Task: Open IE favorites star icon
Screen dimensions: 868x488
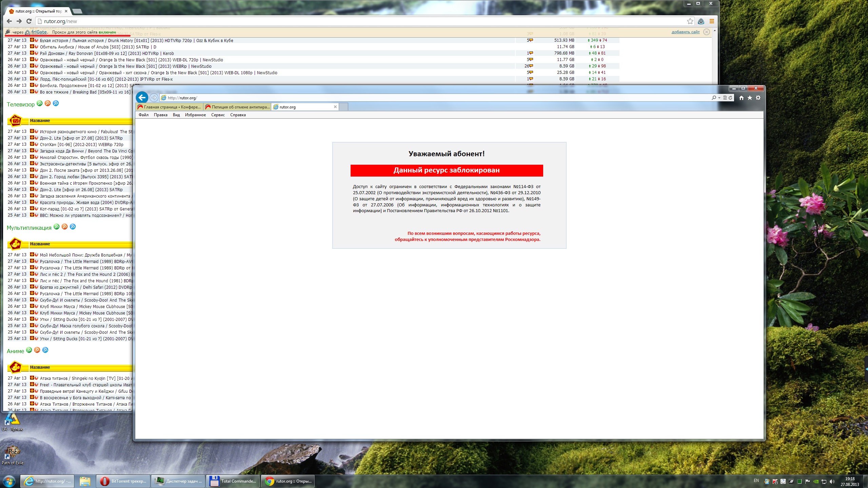Action: (x=750, y=98)
